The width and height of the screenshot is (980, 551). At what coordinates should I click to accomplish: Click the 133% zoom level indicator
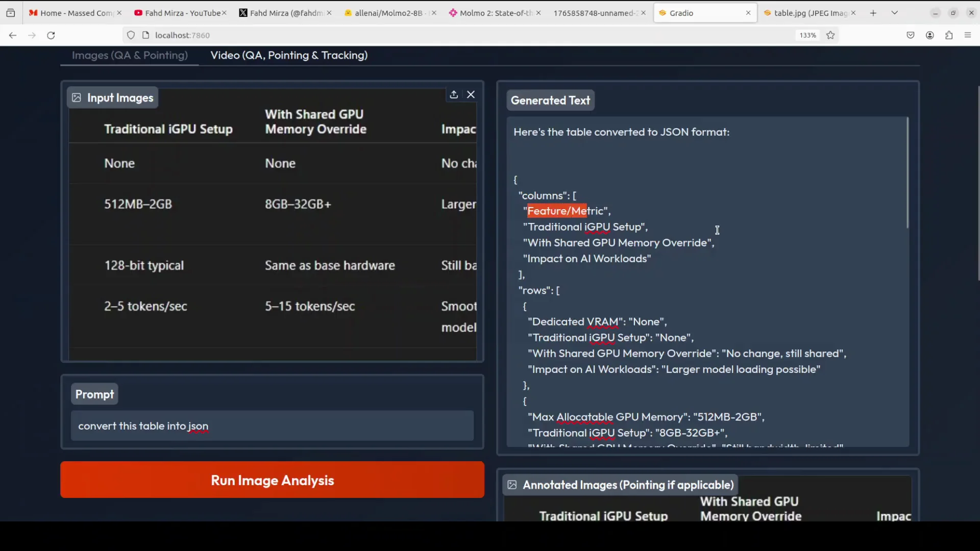(x=807, y=35)
